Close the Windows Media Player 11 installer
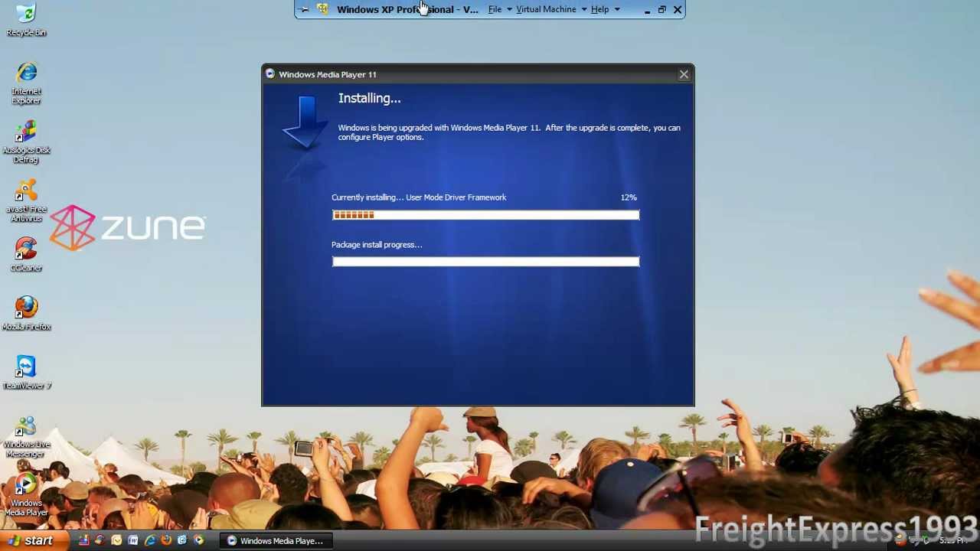Image resolution: width=980 pixels, height=551 pixels. (x=684, y=74)
